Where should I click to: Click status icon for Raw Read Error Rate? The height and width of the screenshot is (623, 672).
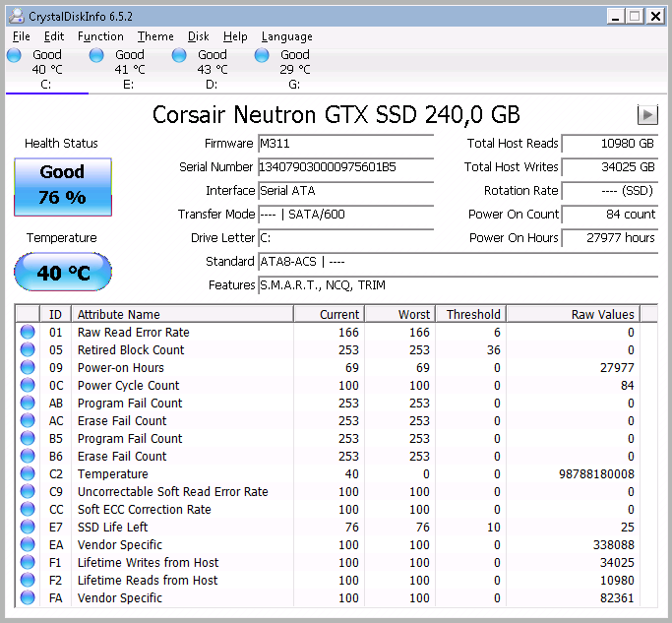pos(28,333)
